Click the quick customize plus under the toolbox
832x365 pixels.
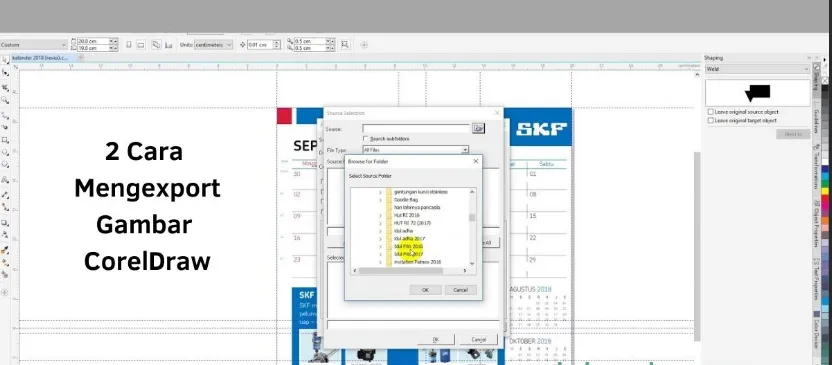click(x=5, y=292)
